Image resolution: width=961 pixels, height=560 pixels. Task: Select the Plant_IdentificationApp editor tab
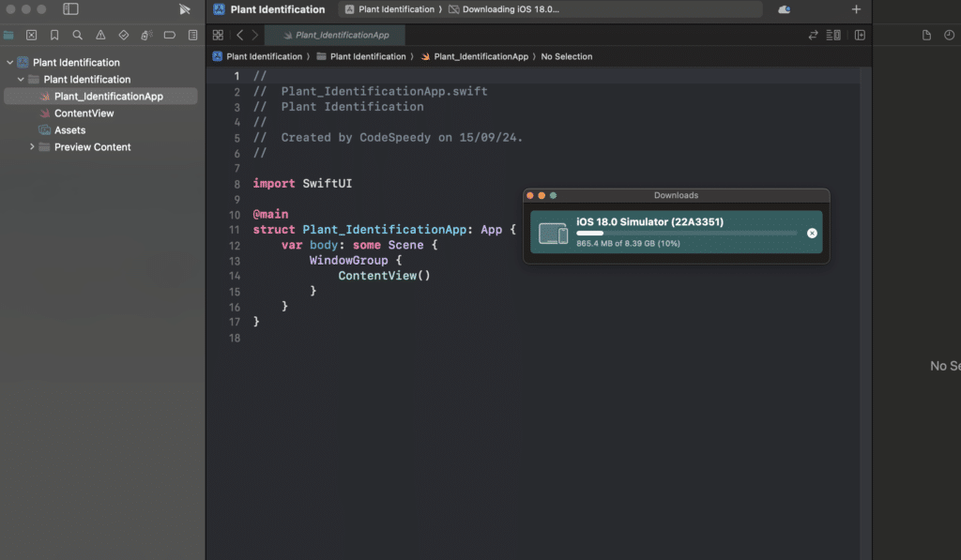[341, 35]
